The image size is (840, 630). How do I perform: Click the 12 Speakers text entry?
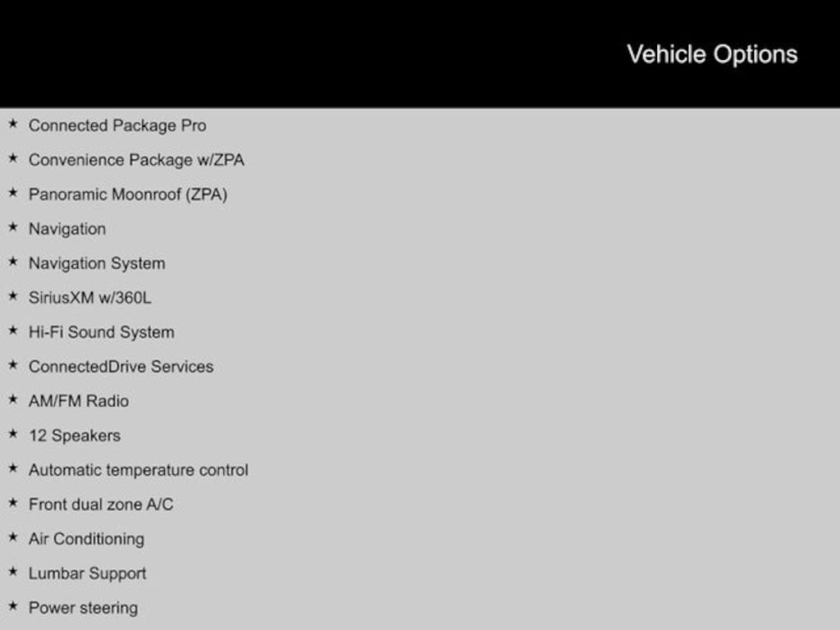(75, 436)
